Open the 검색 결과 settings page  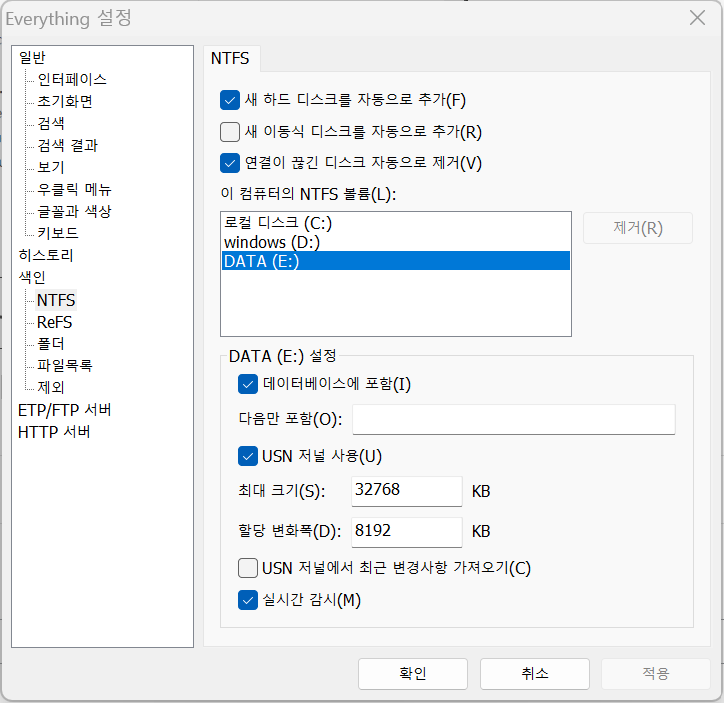click(68, 145)
